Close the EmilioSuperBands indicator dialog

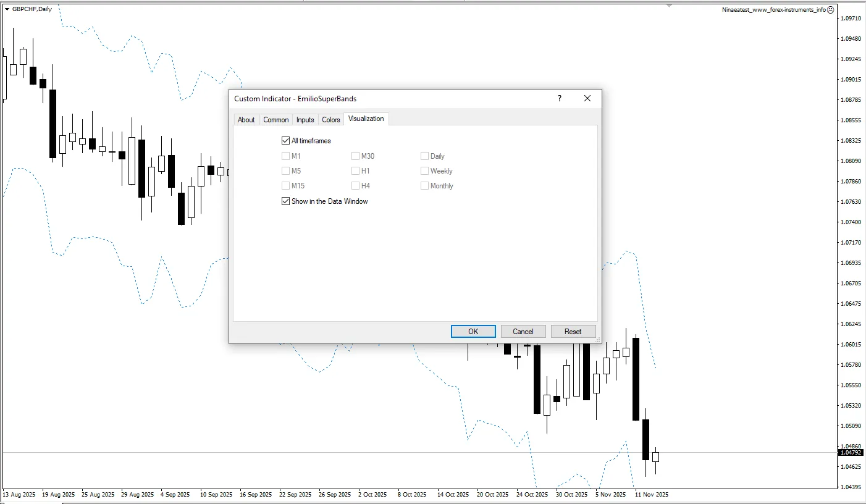[587, 98]
